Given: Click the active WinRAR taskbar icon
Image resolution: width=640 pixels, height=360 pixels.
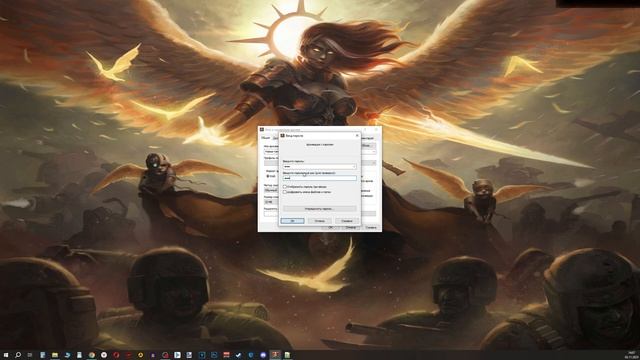Looking at the screenshot, I should 276,355.
